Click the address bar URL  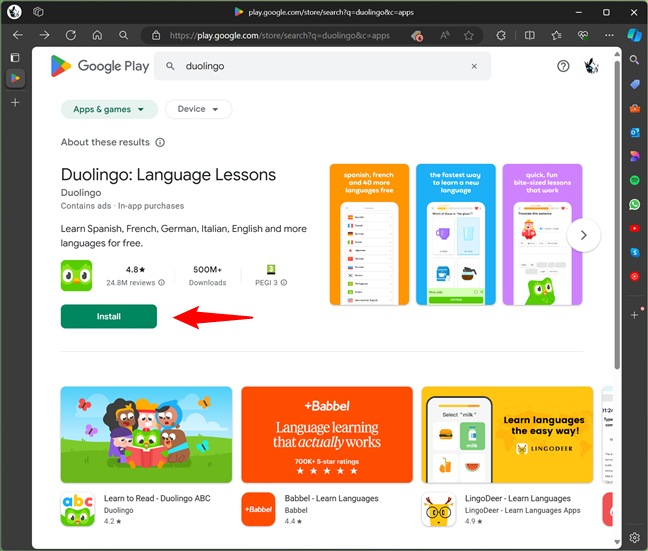(x=280, y=36)
